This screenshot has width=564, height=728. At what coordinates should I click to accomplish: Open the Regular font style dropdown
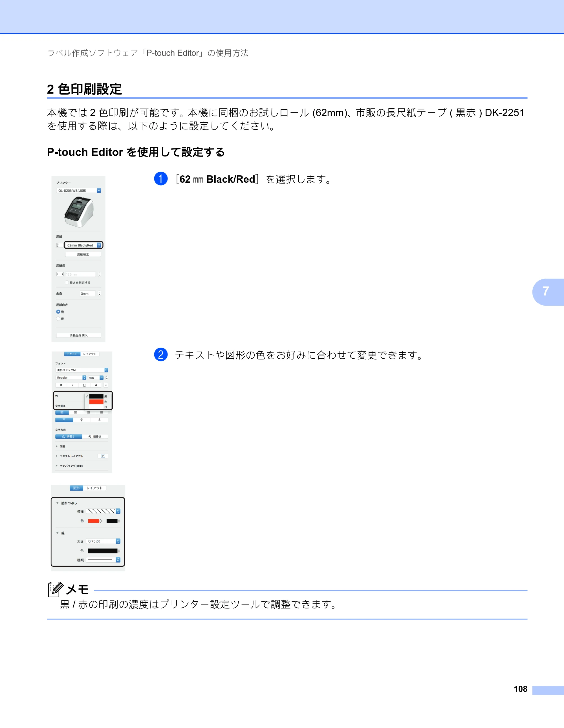(x=71, y=378)
